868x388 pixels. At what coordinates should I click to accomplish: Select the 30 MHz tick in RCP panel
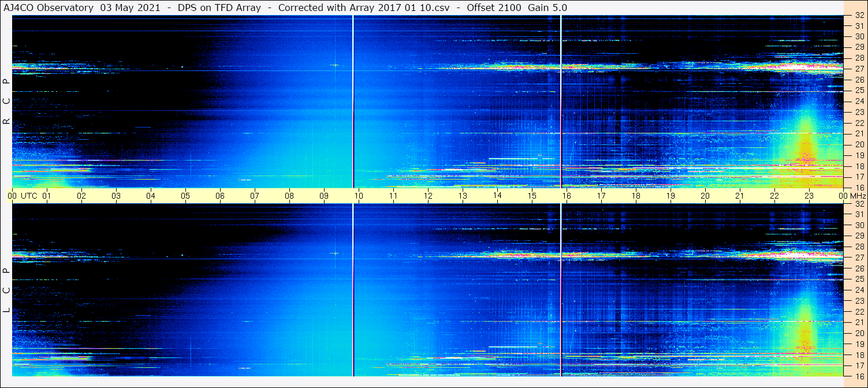pyautogui.click(x=859, y=36)
